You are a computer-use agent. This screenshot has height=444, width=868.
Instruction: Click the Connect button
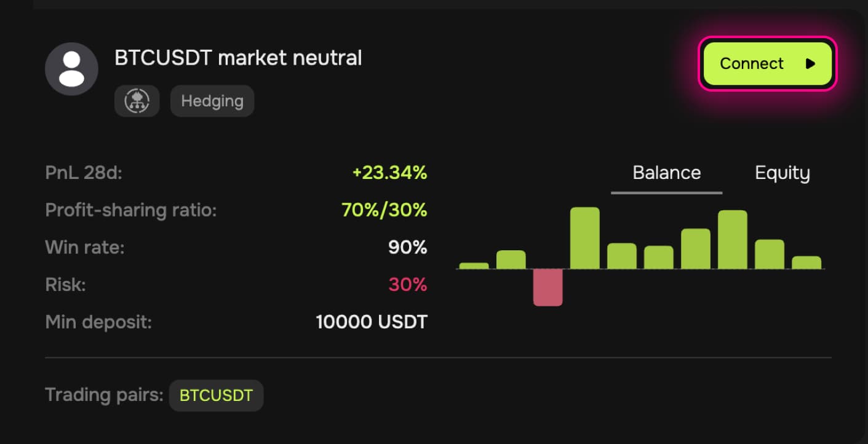tap(768, 63)
